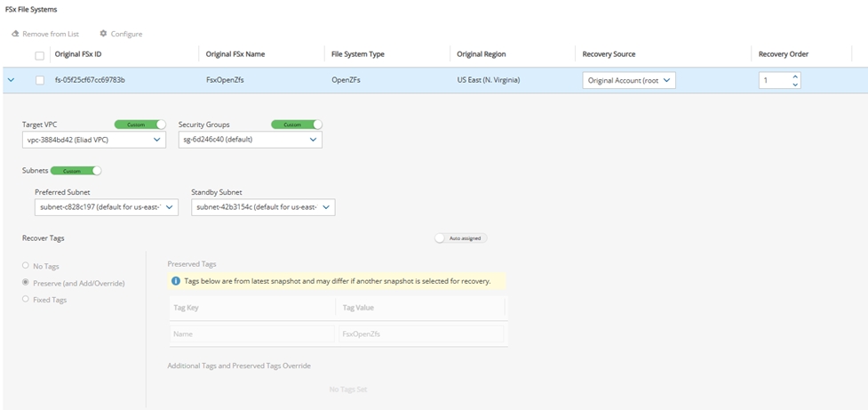Select the No Tags radio option
This screenshot has height=410, width=868.
26,265
